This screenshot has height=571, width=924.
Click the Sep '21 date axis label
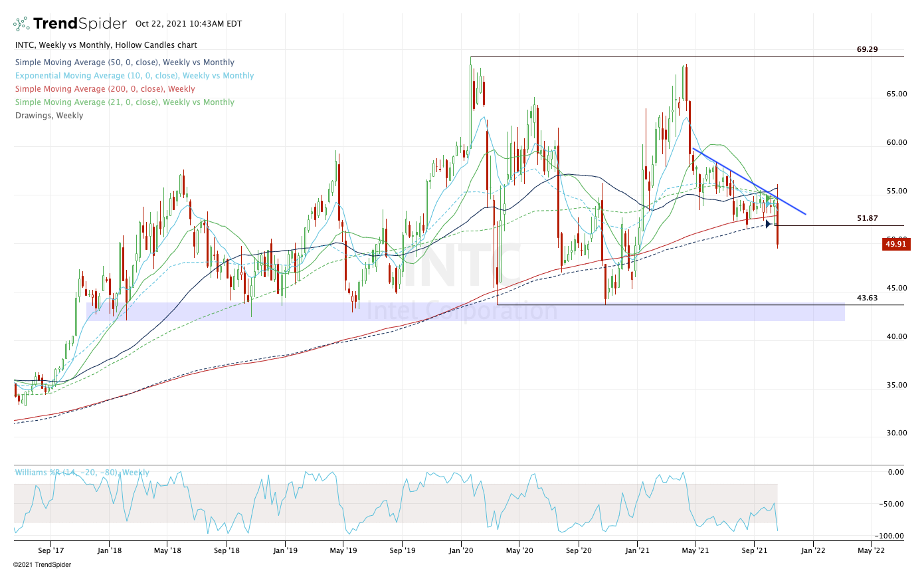click(755, 550)
